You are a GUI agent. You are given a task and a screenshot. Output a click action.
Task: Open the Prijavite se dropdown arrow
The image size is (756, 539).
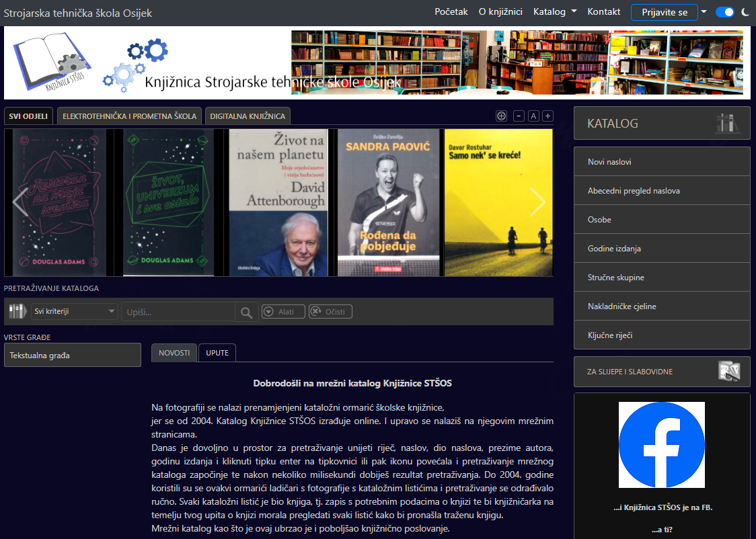click(x=704, y=11)
